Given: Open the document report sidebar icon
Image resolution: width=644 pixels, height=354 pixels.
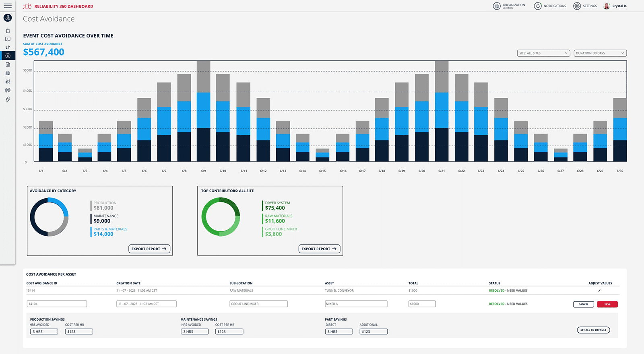Looking at the screenshot, I should [8, 64].
